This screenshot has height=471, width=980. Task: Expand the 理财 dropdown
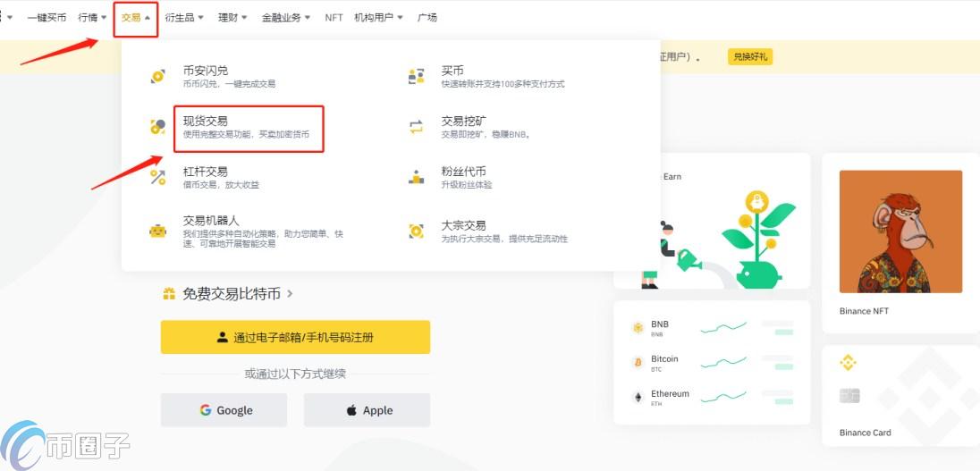232,18
